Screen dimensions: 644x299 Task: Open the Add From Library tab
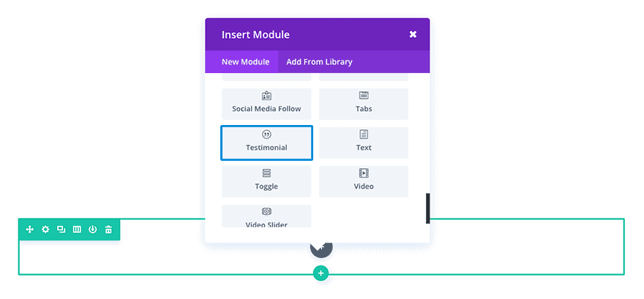coord(319,62)
